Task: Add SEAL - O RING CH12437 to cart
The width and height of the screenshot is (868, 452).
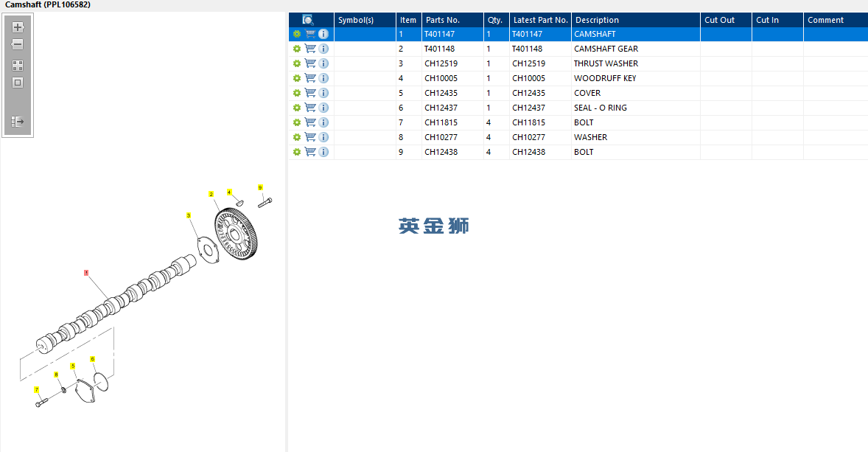Action: [x=310, y=108]
